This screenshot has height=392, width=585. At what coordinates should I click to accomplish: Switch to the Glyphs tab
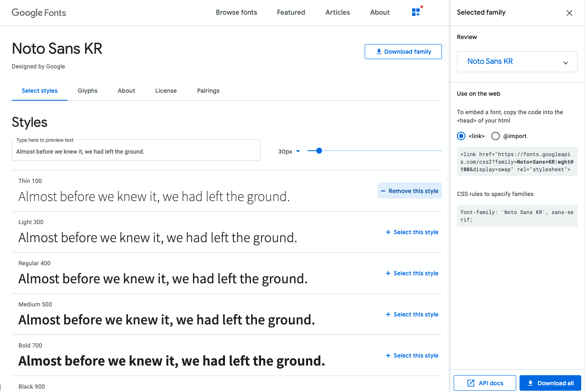87,91
